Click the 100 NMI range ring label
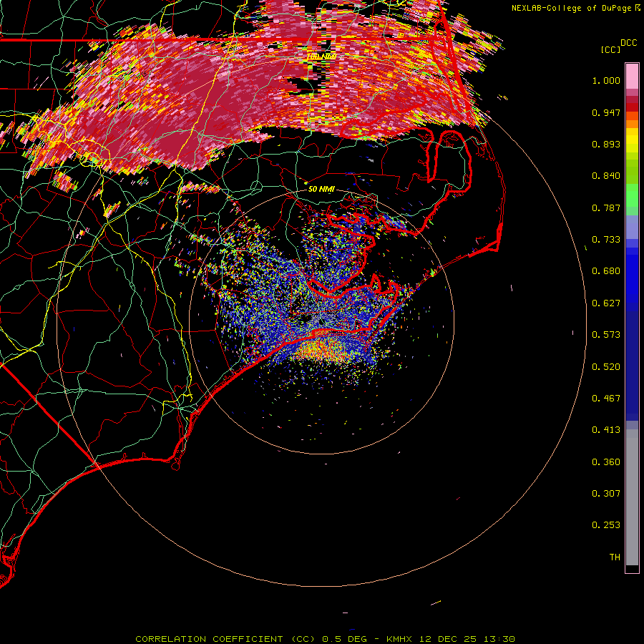The width and height of the screenshot is (644, 644). tap(321, 57)
